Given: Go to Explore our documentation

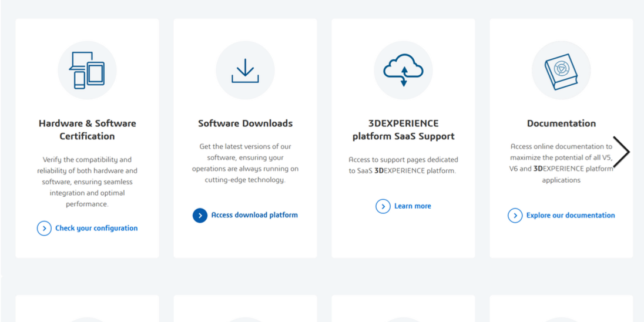Looking at the screenshot, I should click(x=570, y=216).
